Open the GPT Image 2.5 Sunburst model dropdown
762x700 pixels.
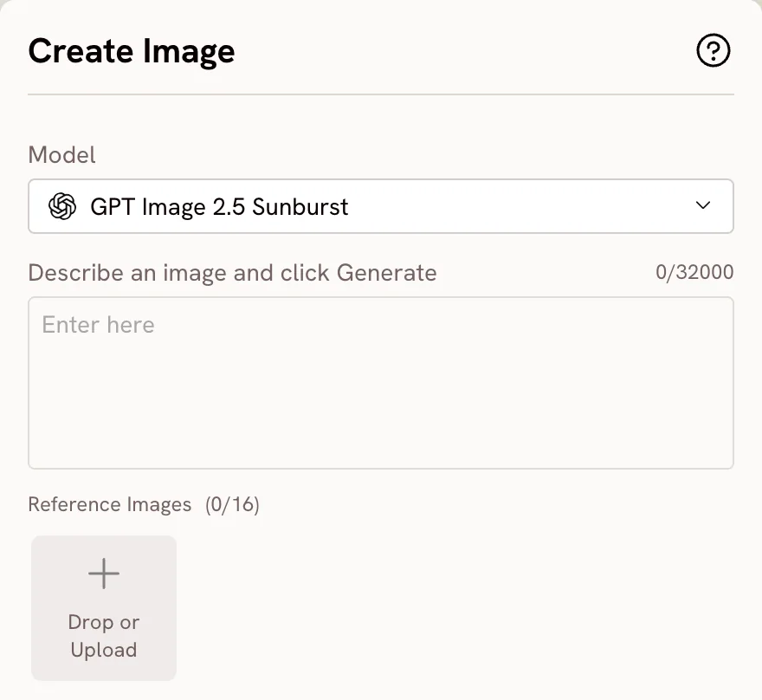pos(380,206)
